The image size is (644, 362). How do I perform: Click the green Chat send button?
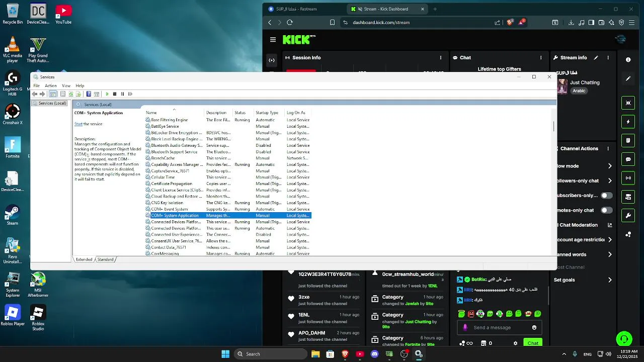coord(533,343)
